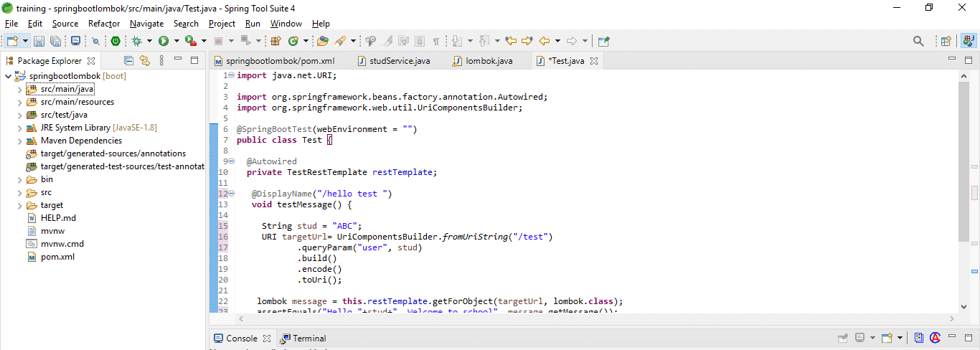Screen dimensions: 980x350
Task: Save the current file with Save icon
Action: [x=39, y=42]
